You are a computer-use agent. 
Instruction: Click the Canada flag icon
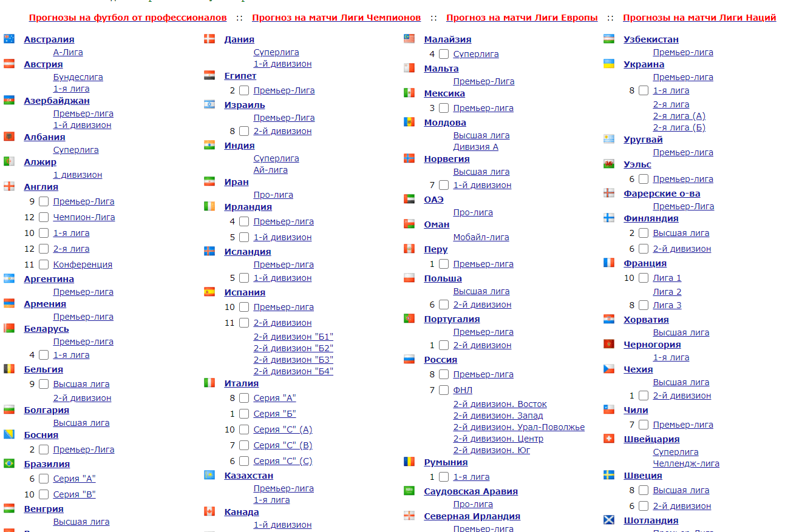tap(209, 511)
